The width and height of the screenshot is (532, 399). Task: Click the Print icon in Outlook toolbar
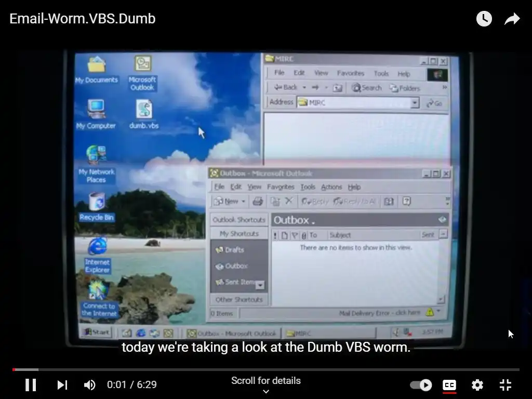coord(258,202)
